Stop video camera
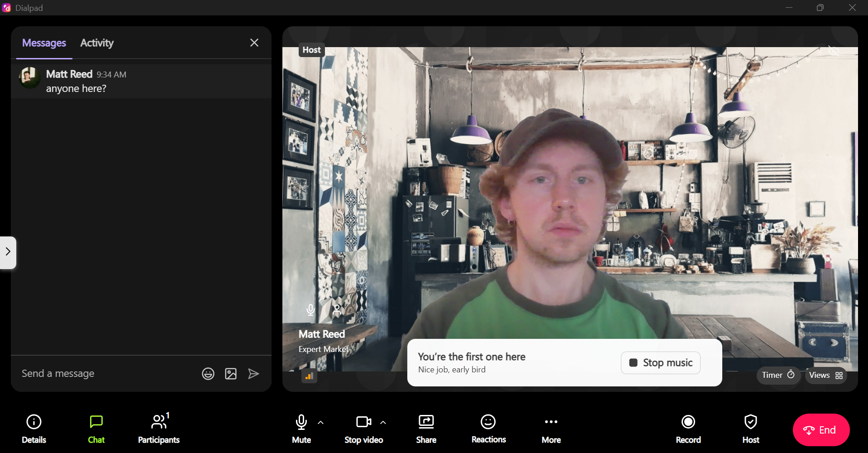Screen dimensions: 868x453 tap(363, 428)
